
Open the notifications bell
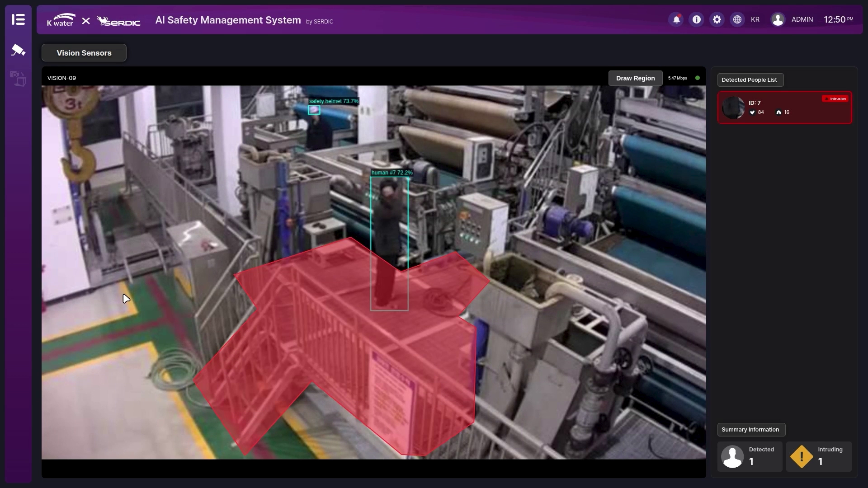676,19
